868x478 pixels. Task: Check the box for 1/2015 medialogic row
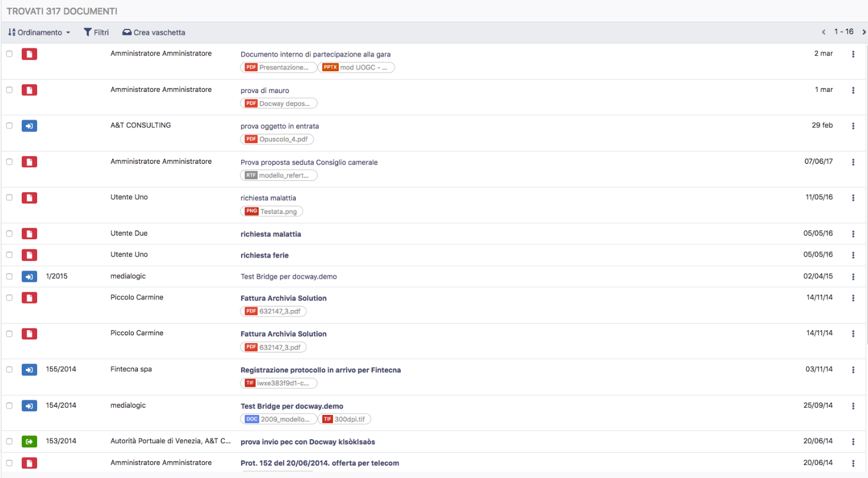(9, 276)
